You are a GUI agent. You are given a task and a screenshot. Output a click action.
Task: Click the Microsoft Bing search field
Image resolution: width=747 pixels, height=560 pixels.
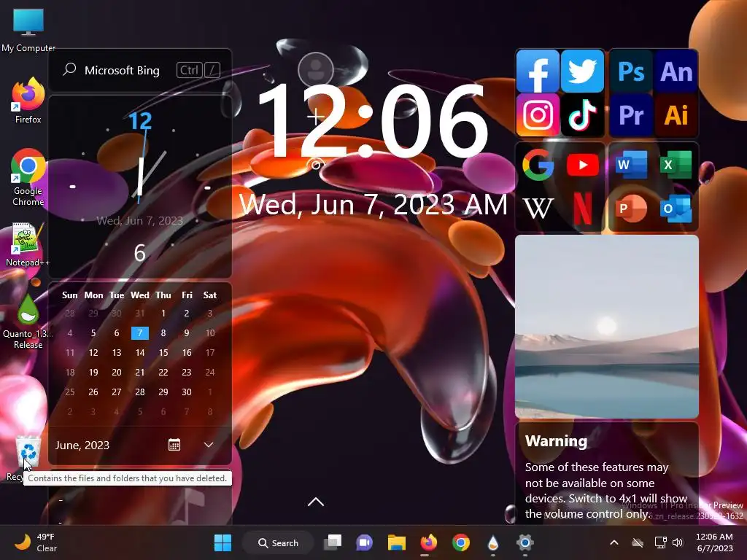[140, 71]
